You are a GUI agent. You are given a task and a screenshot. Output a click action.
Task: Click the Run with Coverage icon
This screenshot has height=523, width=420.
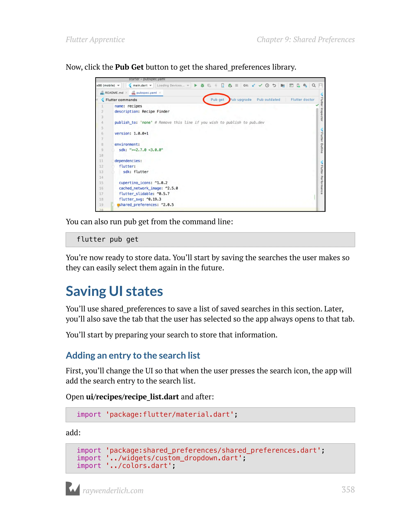coord(209,85)
